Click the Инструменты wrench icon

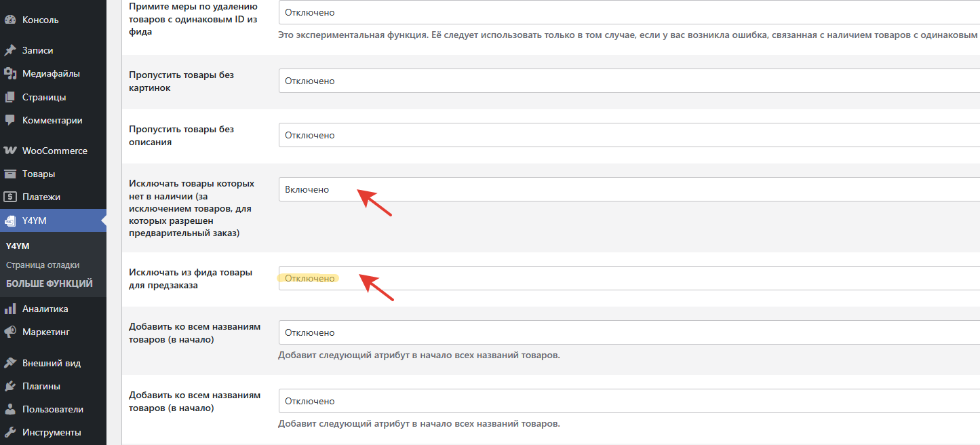click(x=10, y=432)
